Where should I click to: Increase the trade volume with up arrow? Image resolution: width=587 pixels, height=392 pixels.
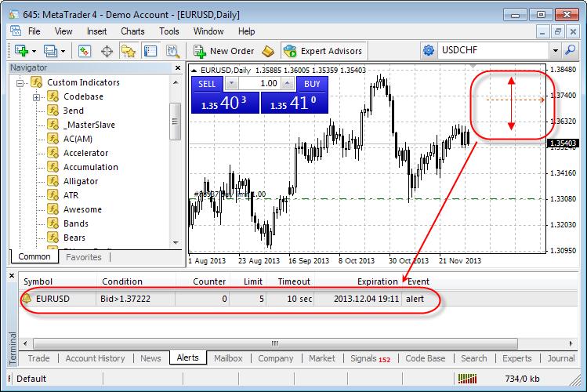(287, 83)
